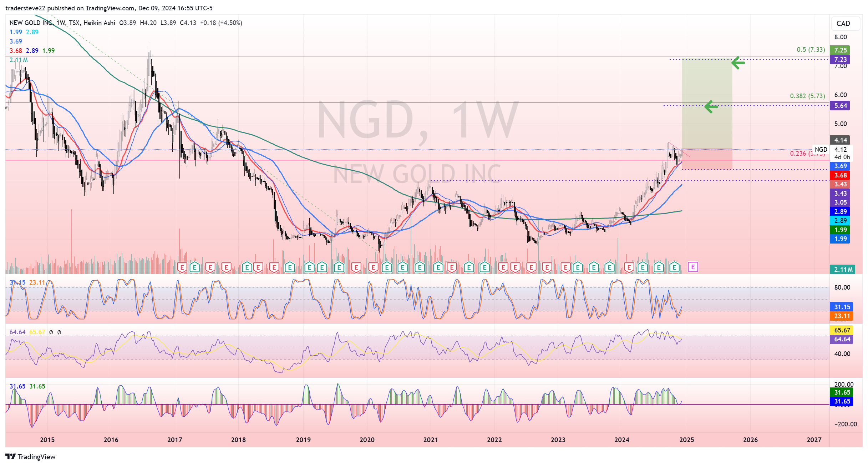Click the change value +0.18 (+4.50%)
Screen dimensions: 868x466
[x=221, y=23]
